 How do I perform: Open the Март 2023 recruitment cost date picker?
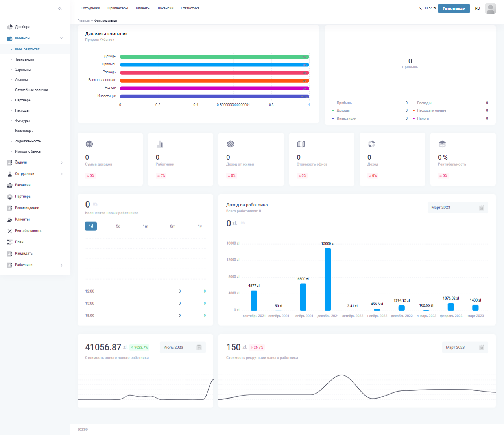click(465, 348)
